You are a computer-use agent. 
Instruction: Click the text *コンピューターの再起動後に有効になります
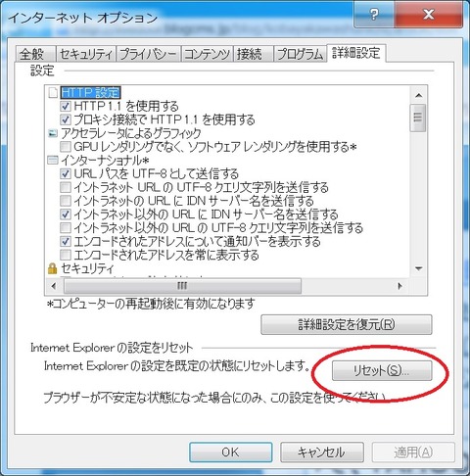(x=151, y=304)
